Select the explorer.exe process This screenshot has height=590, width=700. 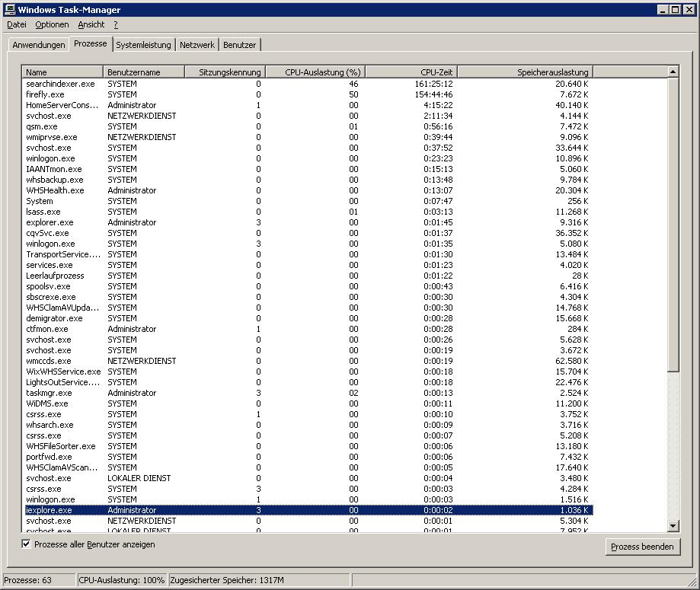coord(309,223)
